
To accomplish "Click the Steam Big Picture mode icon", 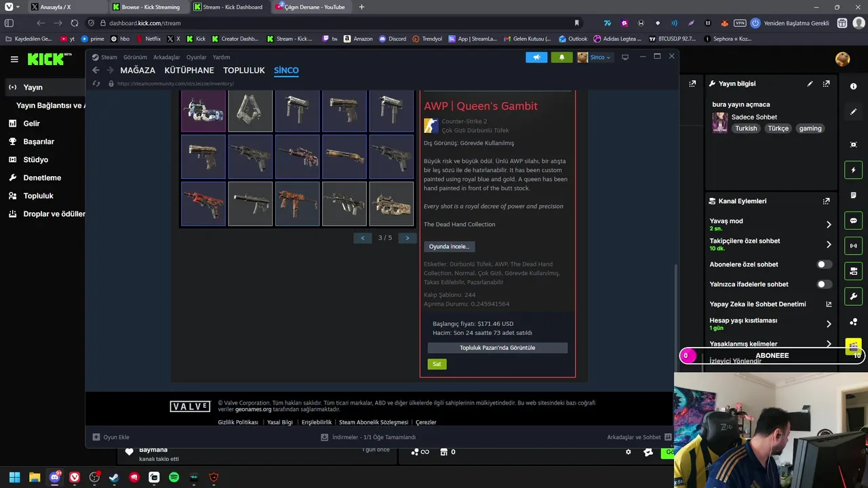I will tap(625, 57).
